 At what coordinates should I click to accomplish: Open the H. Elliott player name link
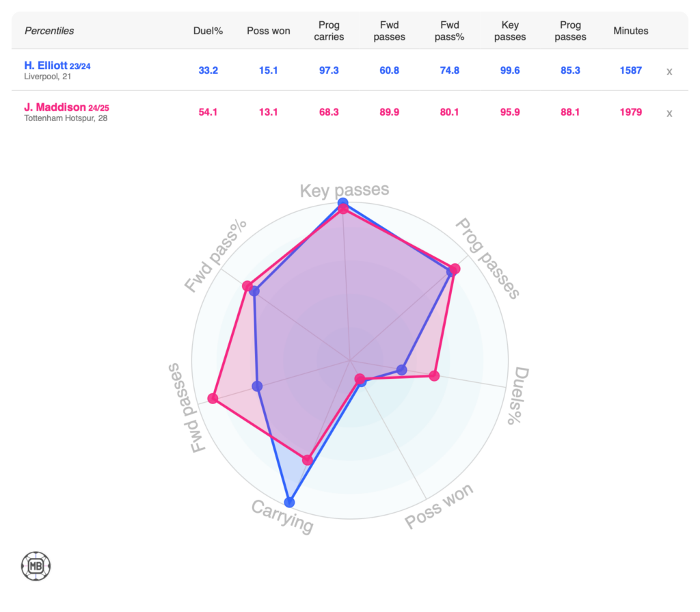(x=45, y=66)
